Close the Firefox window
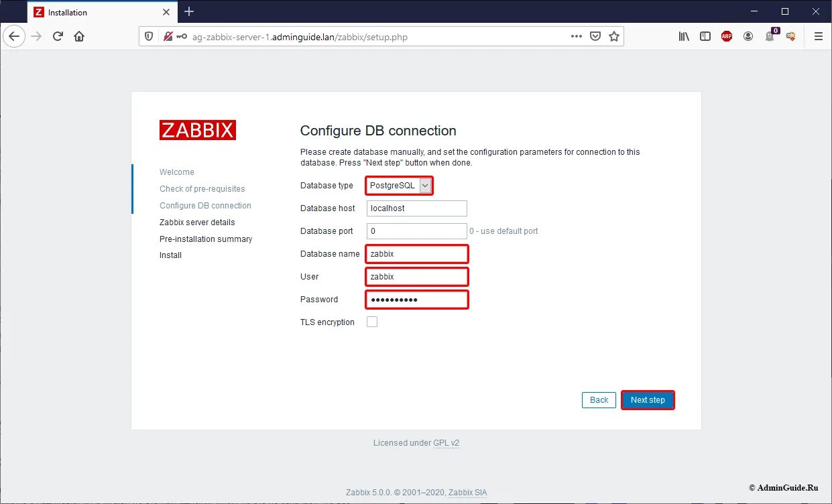 (x=816, y=11)
